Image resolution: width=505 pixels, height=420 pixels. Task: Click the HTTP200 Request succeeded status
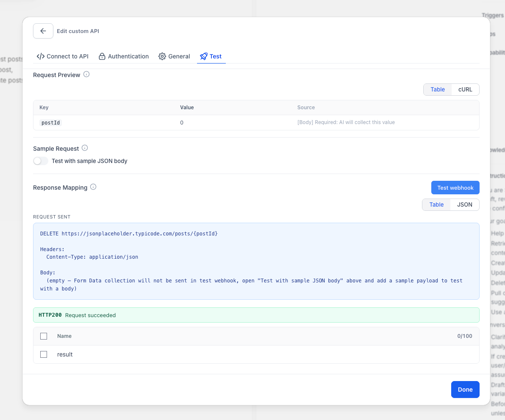pyautogui.click(x=256, y=315)
